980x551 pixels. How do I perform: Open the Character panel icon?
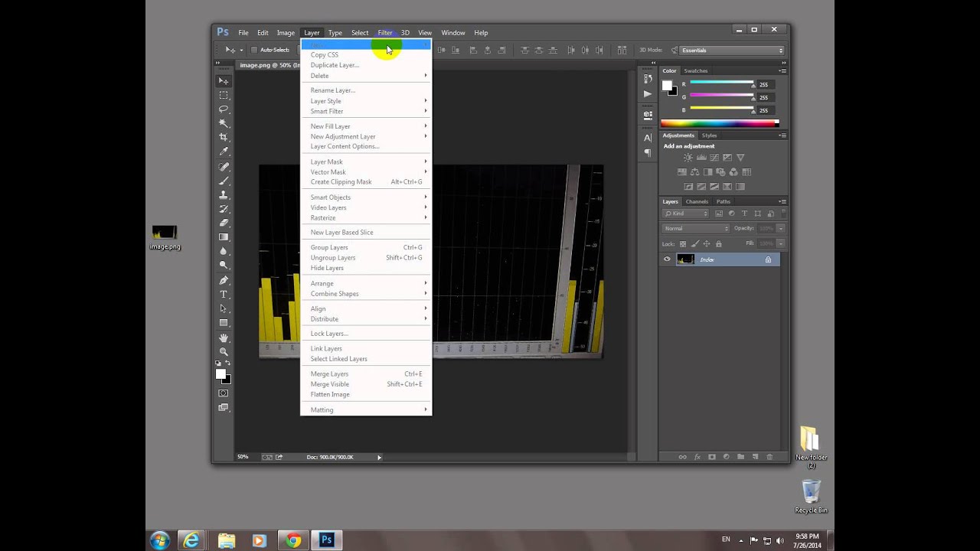pyautogui.click(x=648, y=138)
